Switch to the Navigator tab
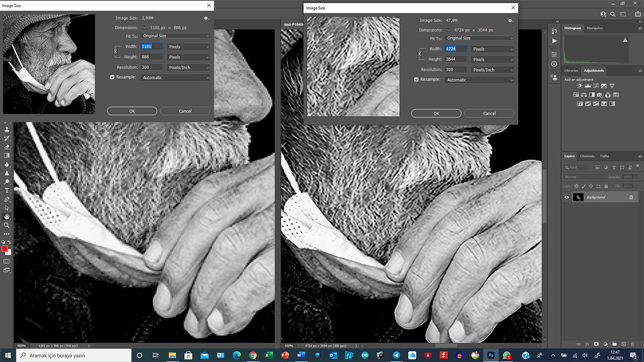 pos(595,28)
